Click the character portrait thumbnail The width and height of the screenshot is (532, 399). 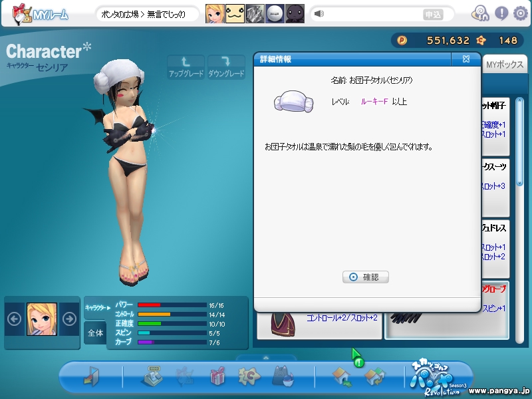(x=42, y=319)
